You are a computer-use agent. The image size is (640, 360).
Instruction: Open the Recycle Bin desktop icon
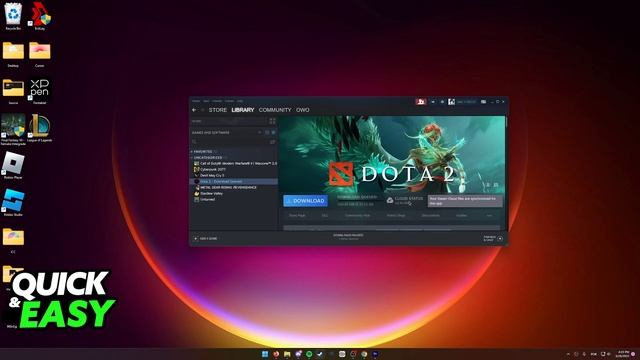13,16
